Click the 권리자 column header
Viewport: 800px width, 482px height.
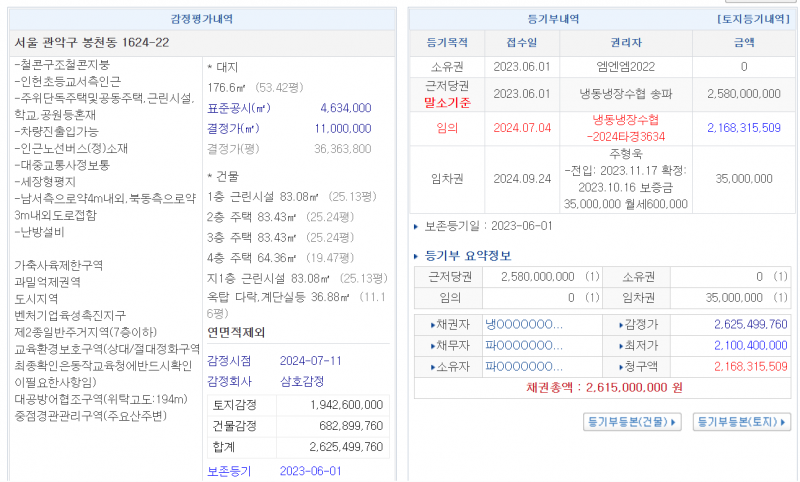pyautogui.click(x=625, y=43)
